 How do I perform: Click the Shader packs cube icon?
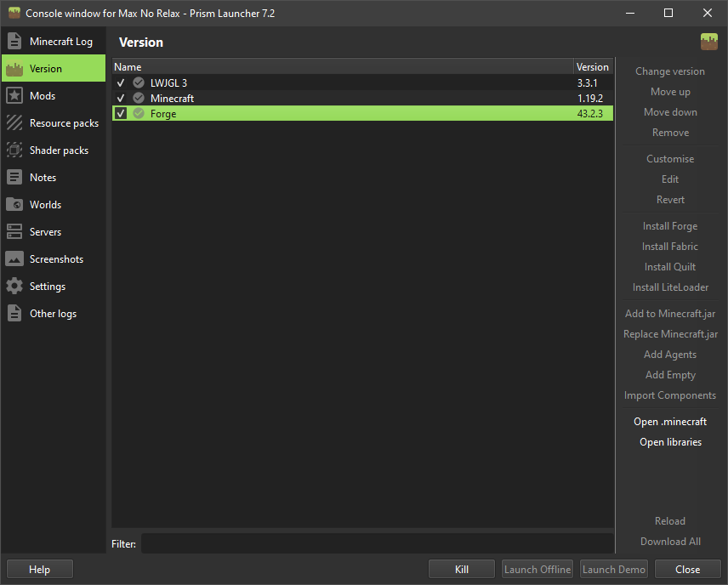click(14, 150)
